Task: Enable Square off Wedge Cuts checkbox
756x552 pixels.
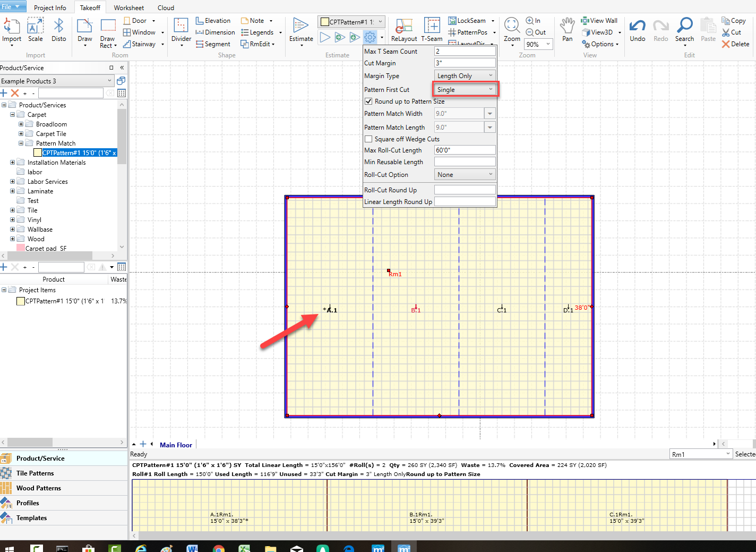Action: pyautogui.click(x=368, y=139)
